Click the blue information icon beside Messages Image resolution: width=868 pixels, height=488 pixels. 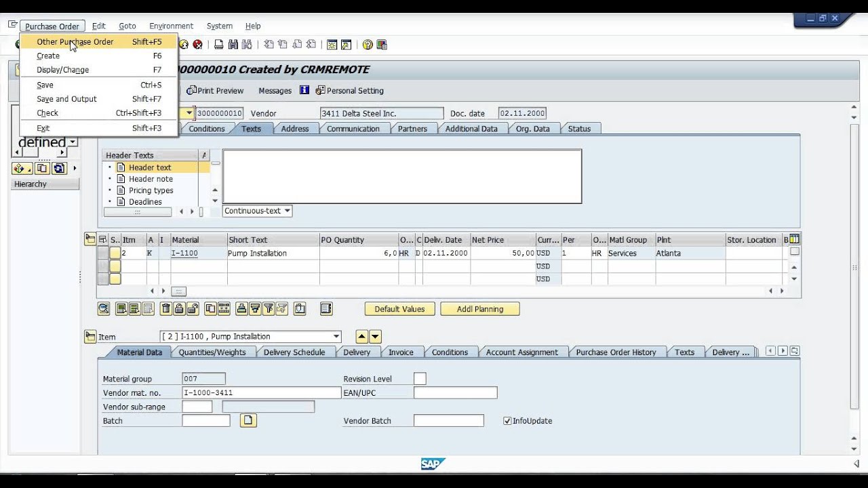click(304, 90)
